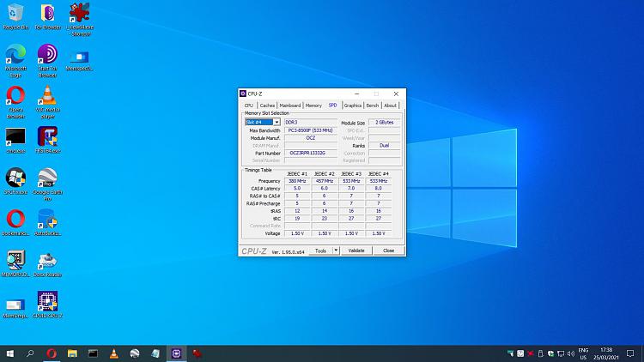644x362 pixels.
Task: Click the OCZ3RPR13332G part number field
Action: 311,153
